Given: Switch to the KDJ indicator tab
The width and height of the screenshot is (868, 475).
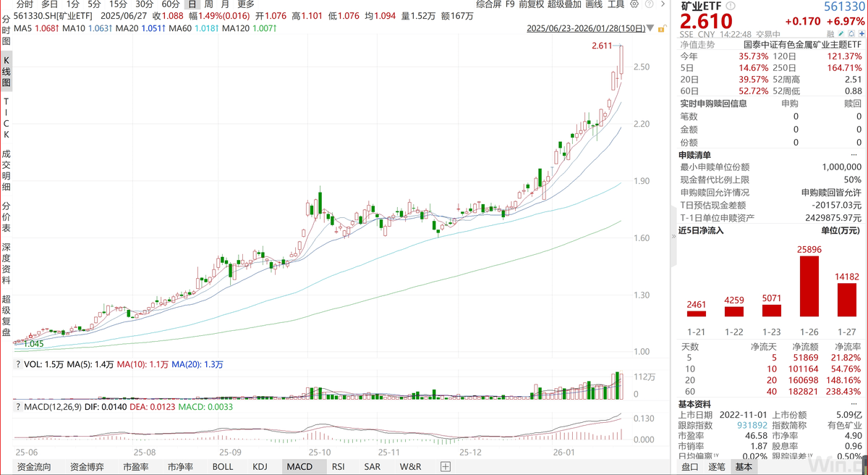Looking at the screenshot, I should coord(260,467).
